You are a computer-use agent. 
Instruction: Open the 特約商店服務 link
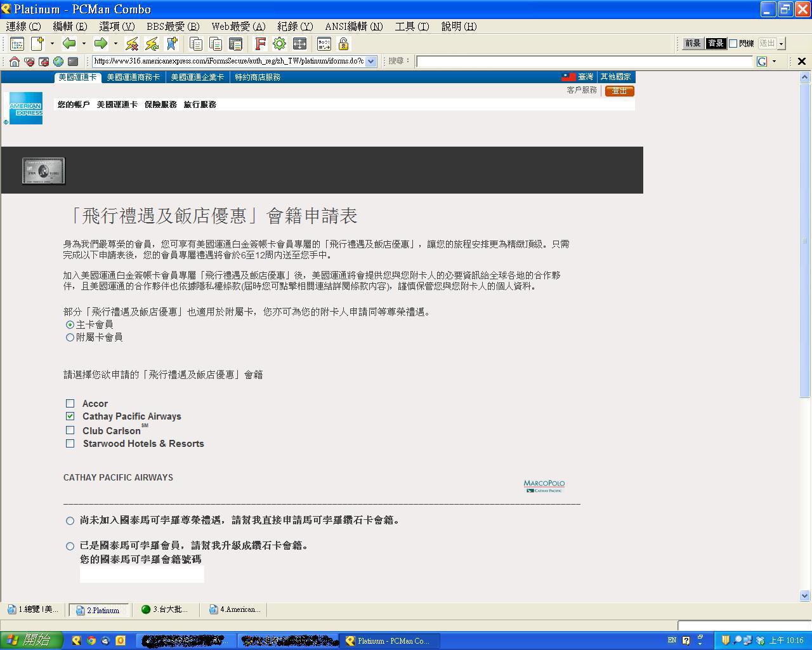[x=258, y=77]
